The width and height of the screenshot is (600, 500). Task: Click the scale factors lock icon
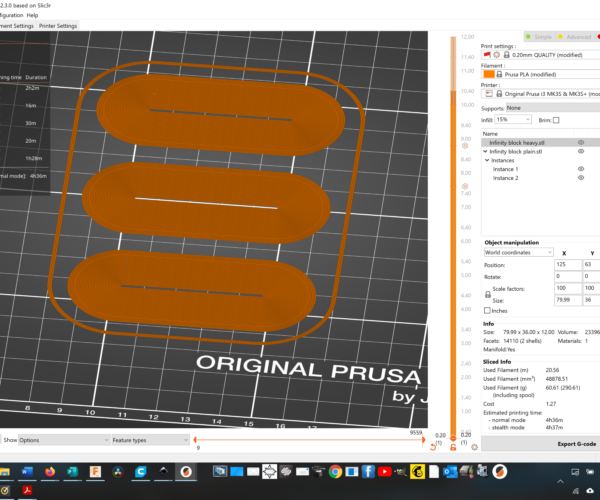click(487, 294)
